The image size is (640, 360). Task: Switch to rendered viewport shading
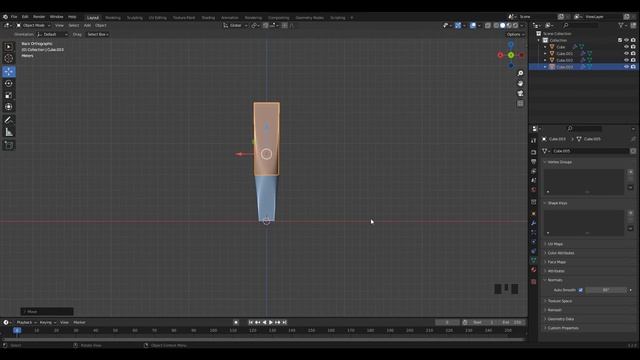coord(516,25)
